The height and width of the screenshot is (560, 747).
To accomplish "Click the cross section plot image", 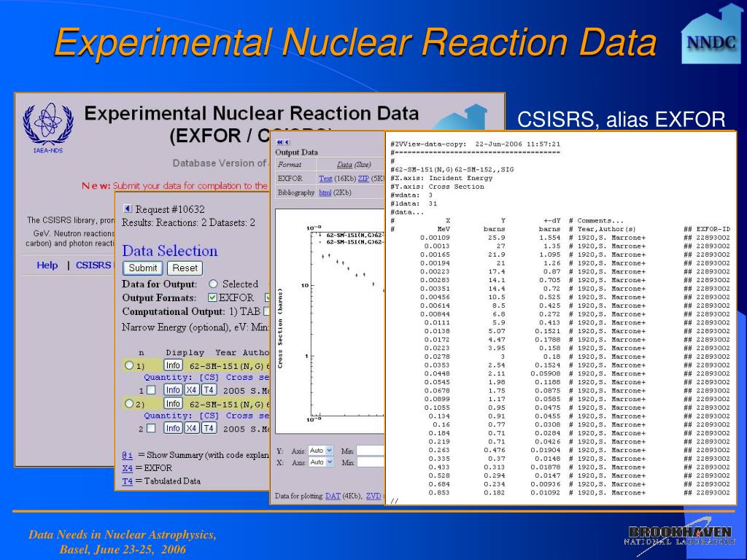I will tap(330, 322).
